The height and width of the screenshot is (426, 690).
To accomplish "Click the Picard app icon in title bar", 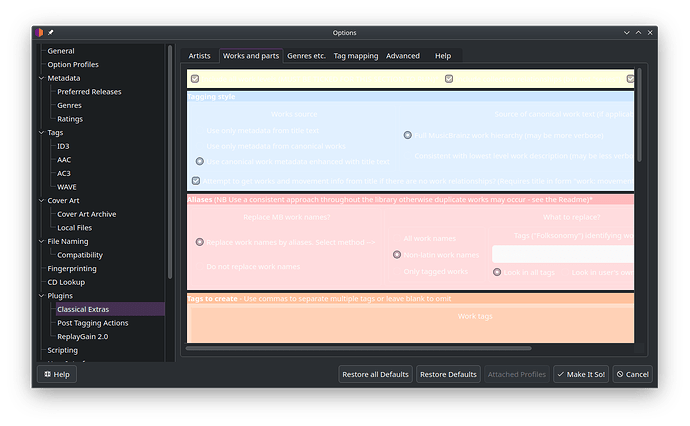I will [x=39, y=33].
